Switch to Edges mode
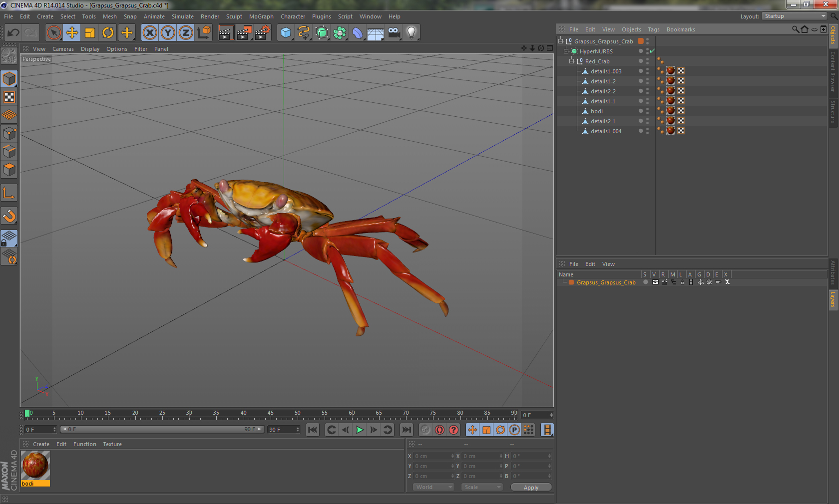This screenshot has width=839, height=504. pos(9,152)
